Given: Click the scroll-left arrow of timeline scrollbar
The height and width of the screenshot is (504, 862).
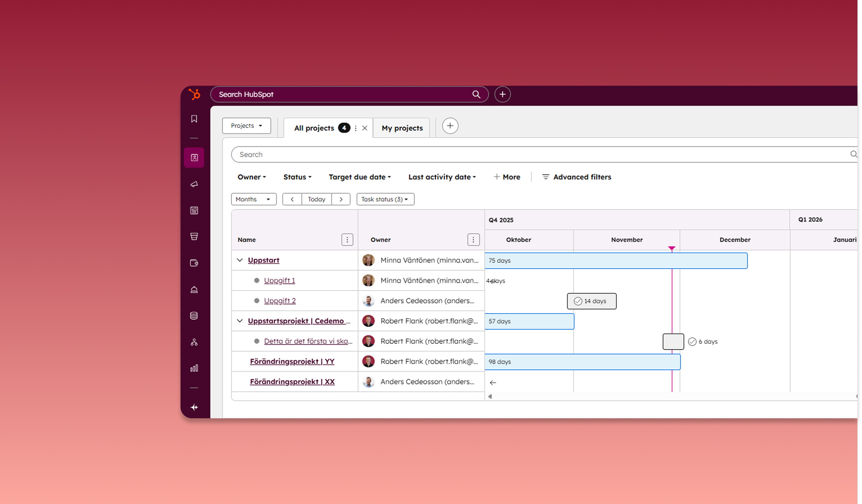Looking at the screenshot, I should coord(490,397).
